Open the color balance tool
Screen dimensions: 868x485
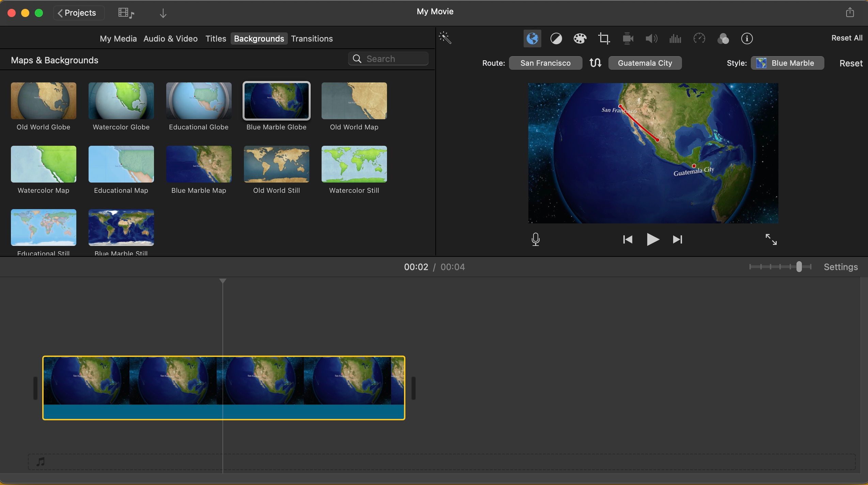(x=556, y=38)
